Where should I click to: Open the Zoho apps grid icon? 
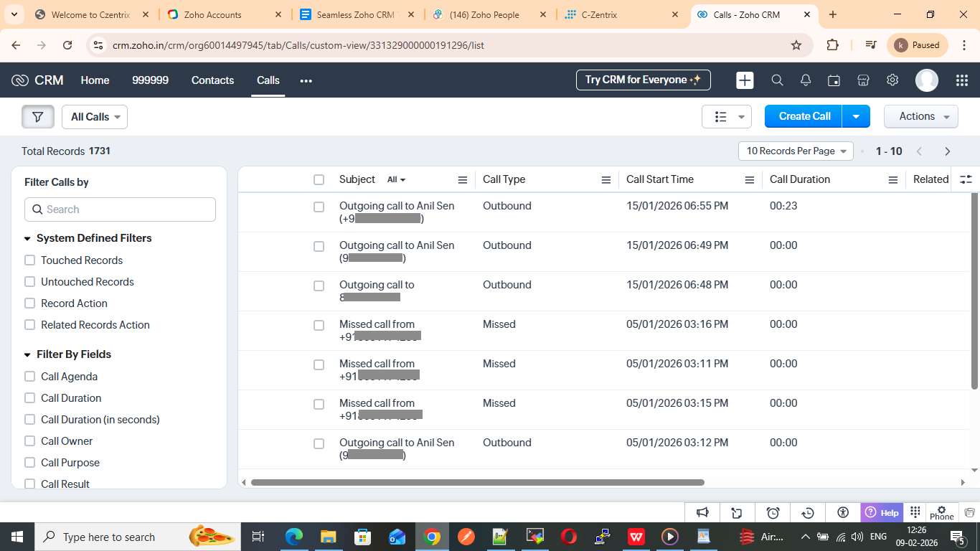(962, 80)
